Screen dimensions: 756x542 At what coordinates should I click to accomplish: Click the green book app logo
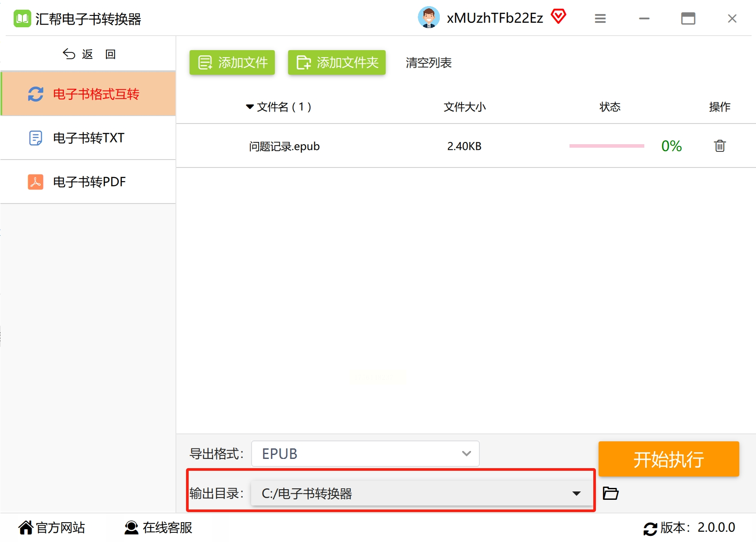[x=22, y=18]
